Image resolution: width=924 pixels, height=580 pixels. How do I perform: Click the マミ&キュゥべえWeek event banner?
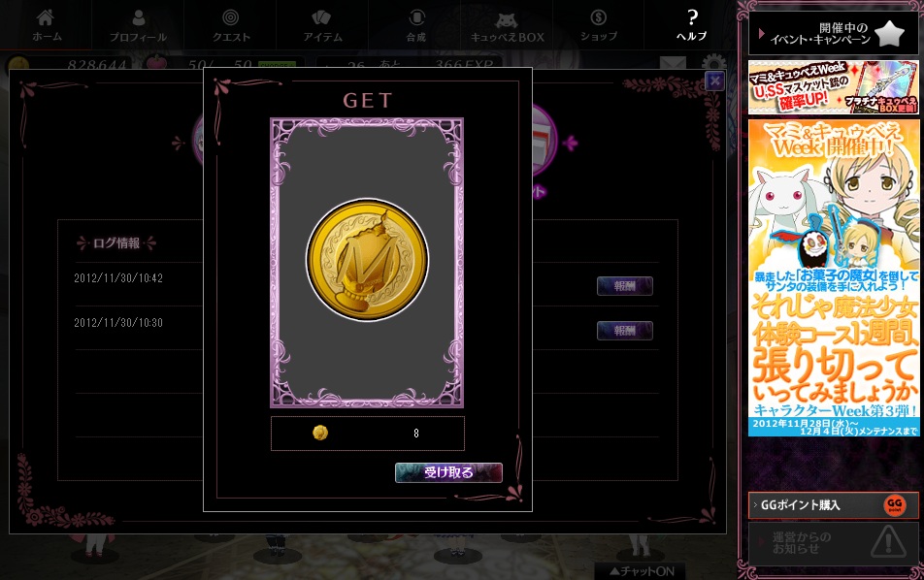(833, 278)
